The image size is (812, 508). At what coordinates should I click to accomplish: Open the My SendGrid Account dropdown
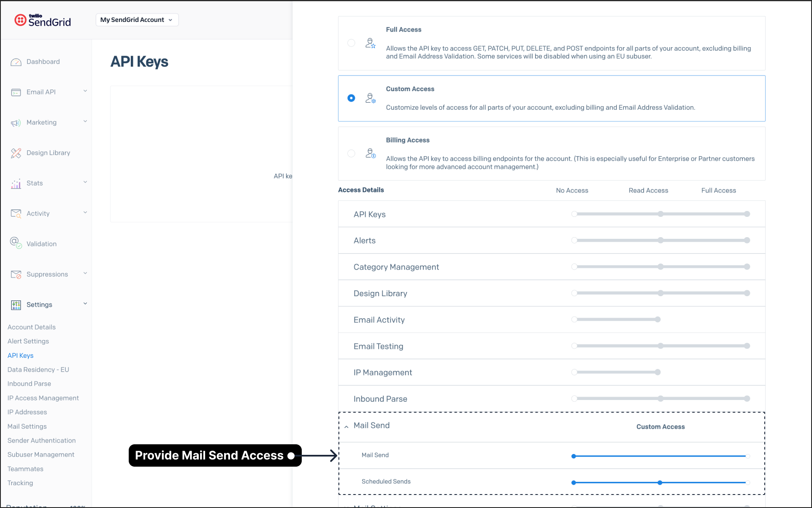coord(136,19)
